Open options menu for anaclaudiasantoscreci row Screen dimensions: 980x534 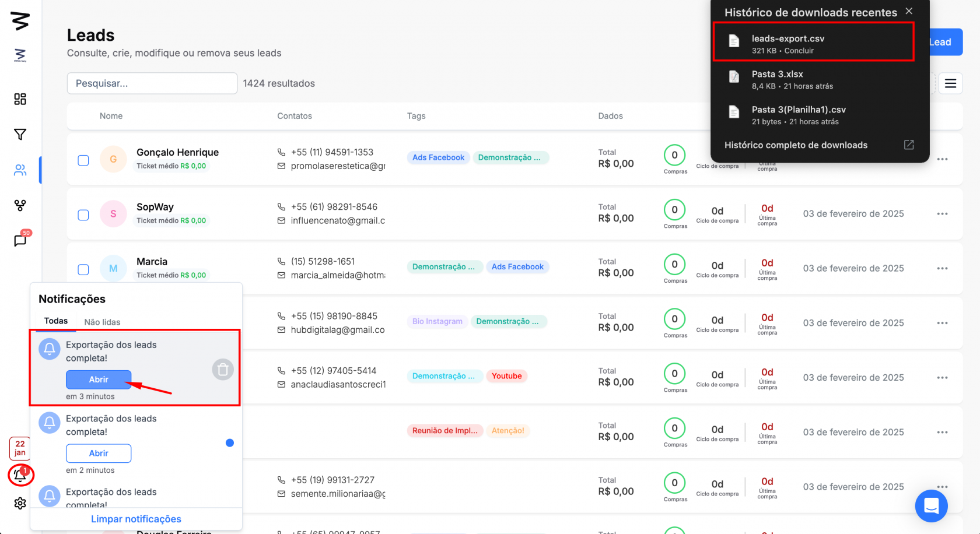[942, 378]
